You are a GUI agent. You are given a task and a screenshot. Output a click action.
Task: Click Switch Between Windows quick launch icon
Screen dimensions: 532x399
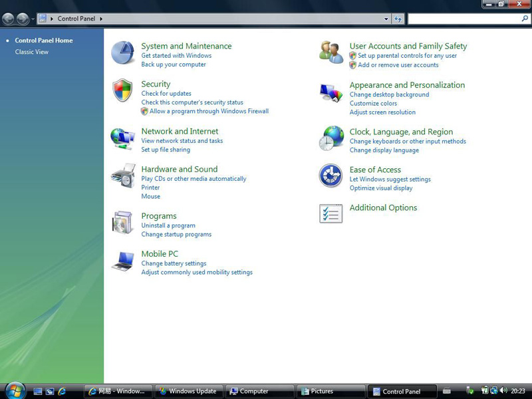50,391
